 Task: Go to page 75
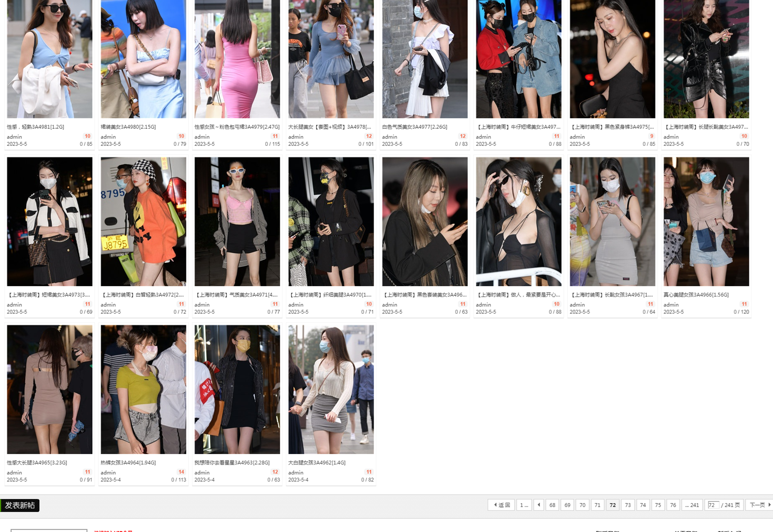658,505
